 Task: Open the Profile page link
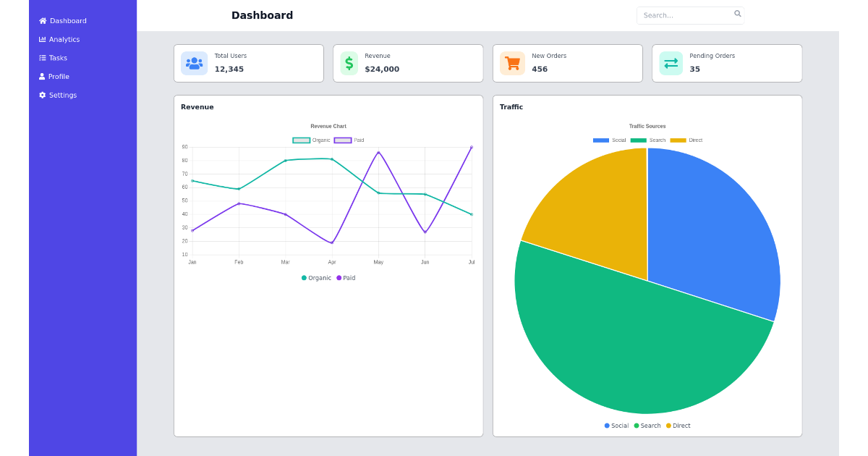(x=58, y=76)
